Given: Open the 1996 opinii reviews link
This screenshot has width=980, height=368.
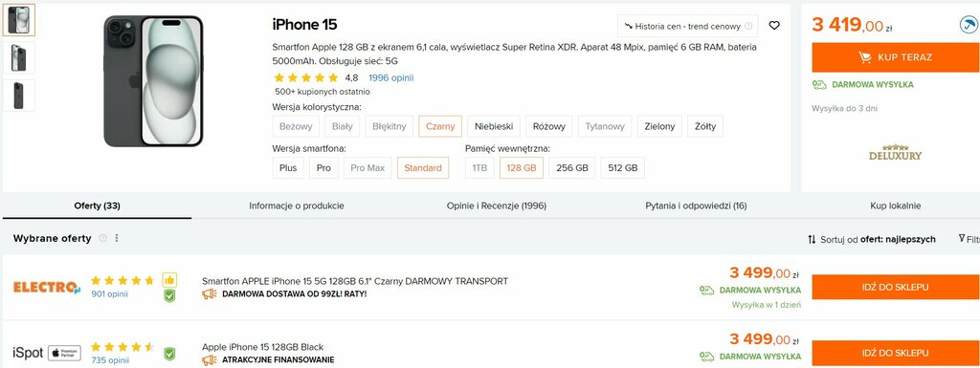Looking at the screenshot, I should [390, 78].
